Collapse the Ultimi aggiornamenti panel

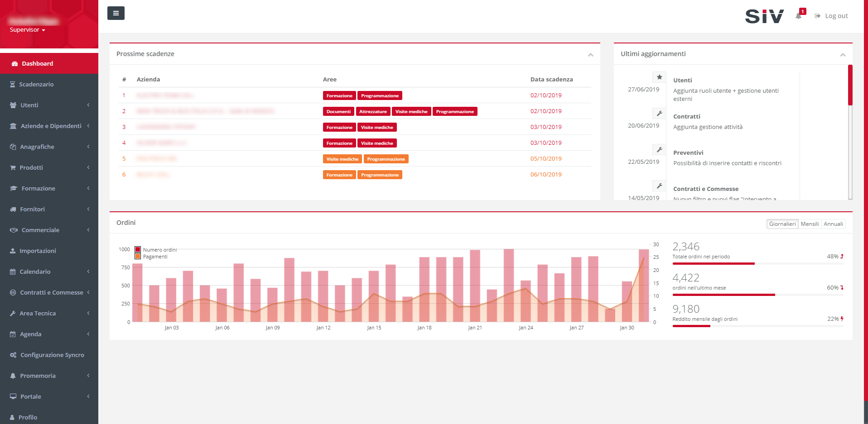(843, 55)
